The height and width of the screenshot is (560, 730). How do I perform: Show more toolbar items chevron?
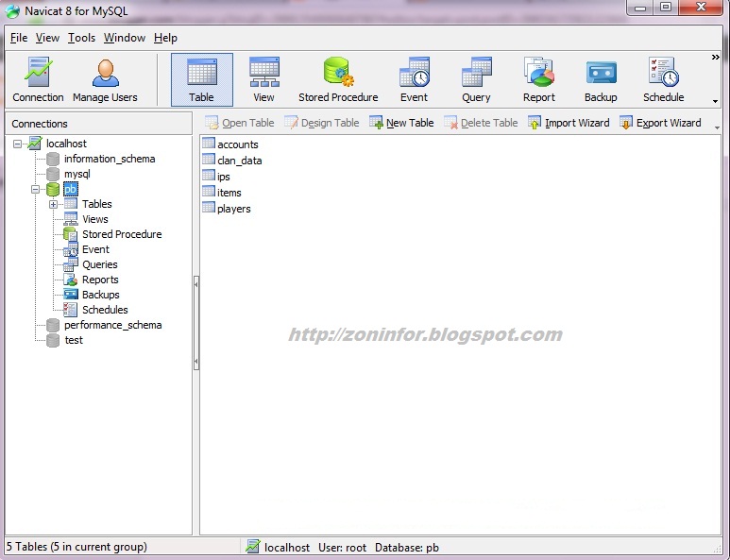point(716,58)
